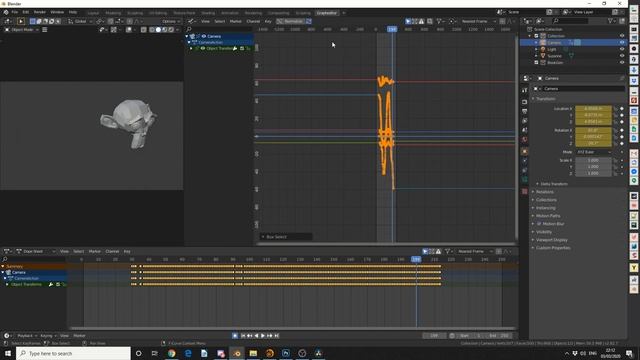640x360 pixels.
Task: Open the rotation Mode XYZ Euler dropdown
Action: coord(593,152)
